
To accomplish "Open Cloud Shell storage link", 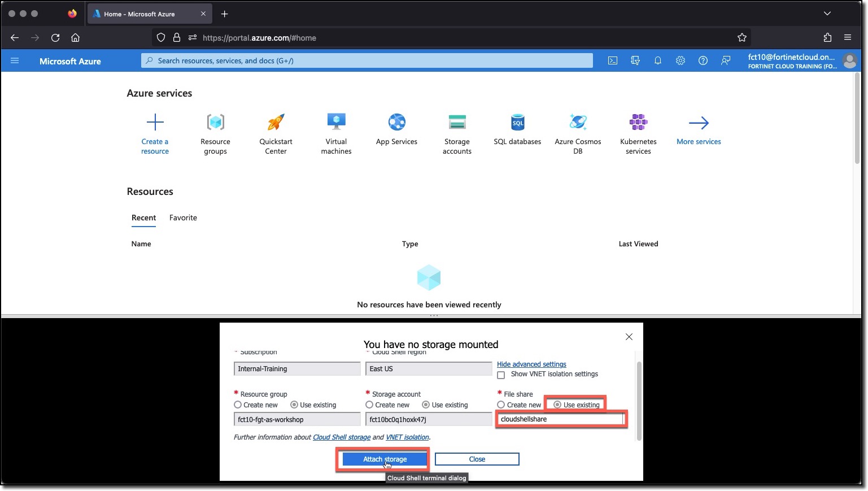I will tap(342, 437).
